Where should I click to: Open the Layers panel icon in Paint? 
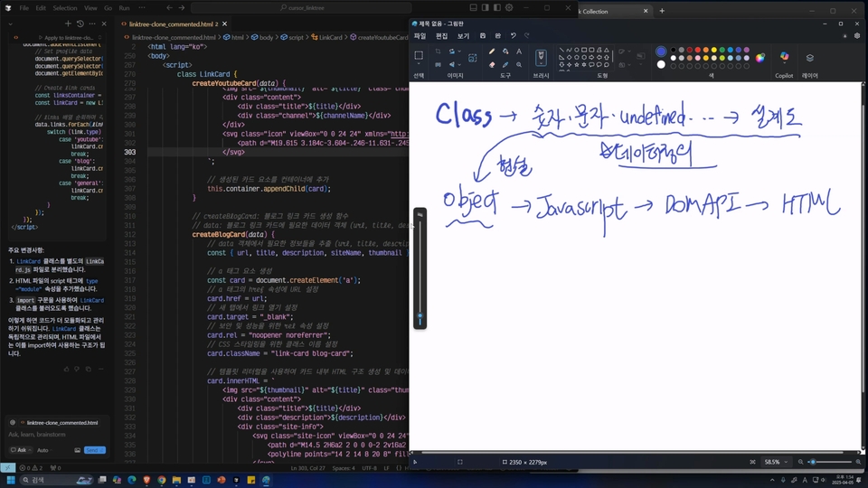click(x=810, y=58)
